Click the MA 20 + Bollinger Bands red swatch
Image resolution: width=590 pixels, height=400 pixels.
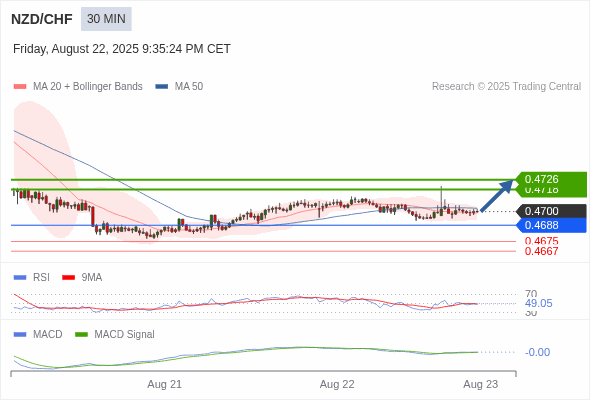20,87
